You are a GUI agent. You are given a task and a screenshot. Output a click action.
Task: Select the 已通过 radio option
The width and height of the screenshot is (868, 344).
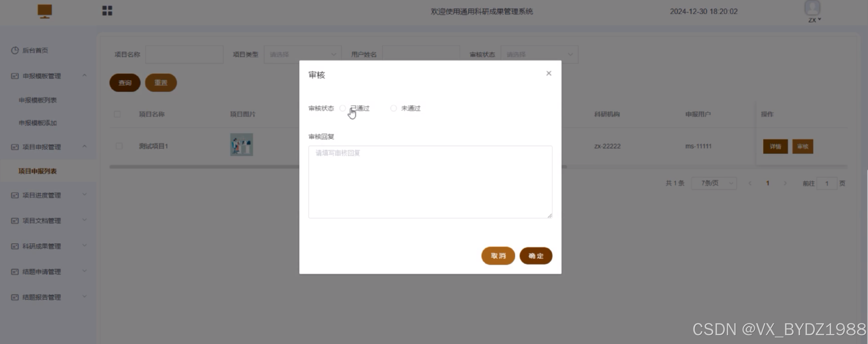click(x=343, y=108)
